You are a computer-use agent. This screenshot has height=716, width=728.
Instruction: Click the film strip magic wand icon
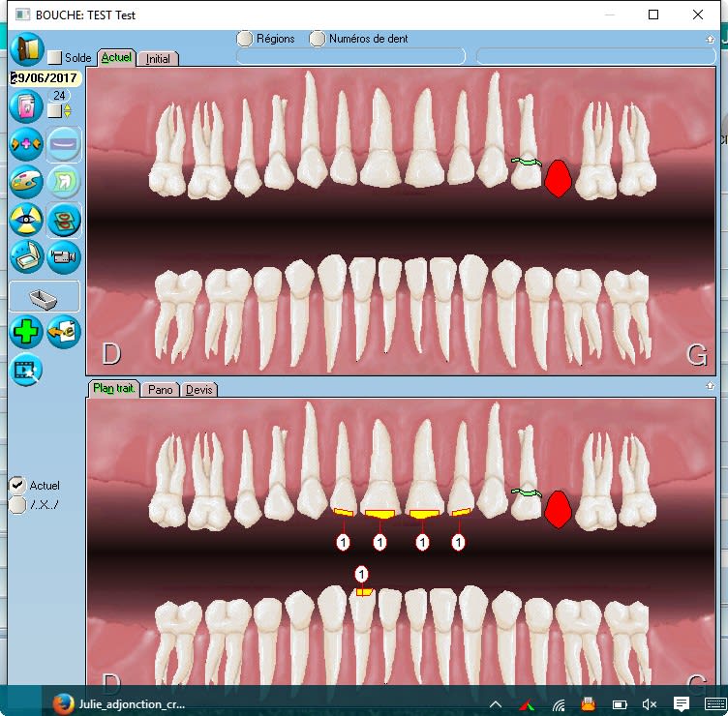pyautogui.click(x=26, y=370)
